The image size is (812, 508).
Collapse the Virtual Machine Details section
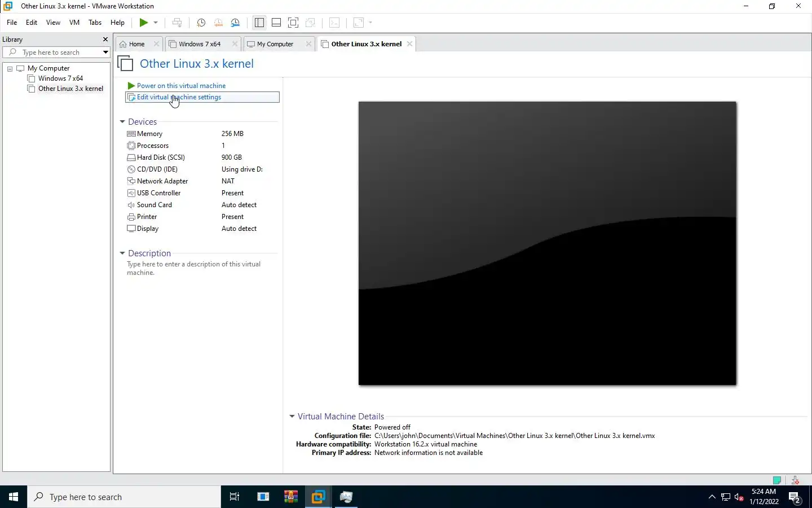(292, 417)
